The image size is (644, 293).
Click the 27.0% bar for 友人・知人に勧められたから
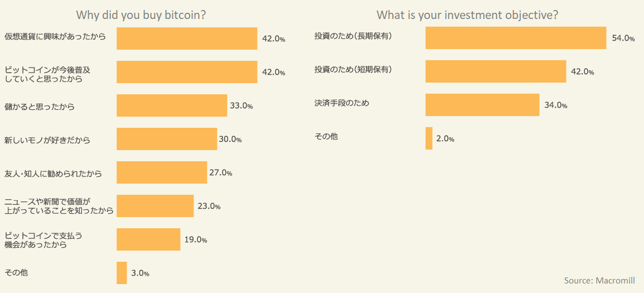pyautogui.click(x=162, y=172)
